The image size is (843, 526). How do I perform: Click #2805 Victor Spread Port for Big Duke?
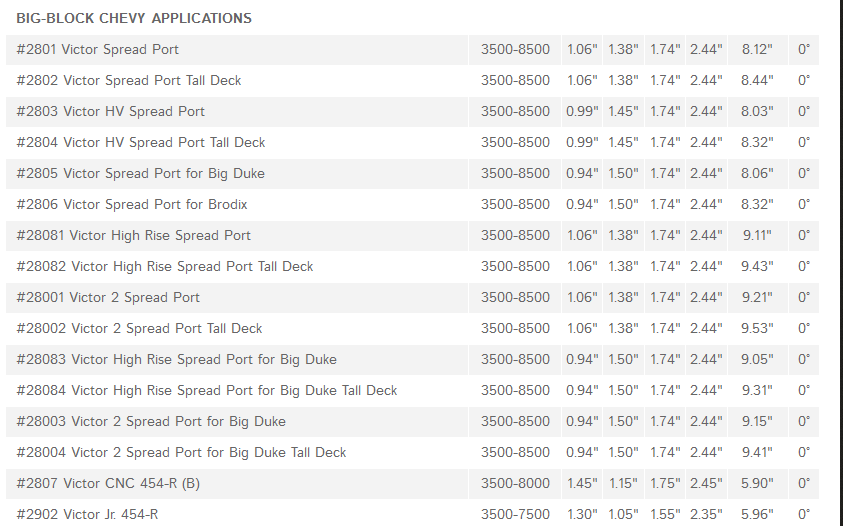click(x=141, y=173)
